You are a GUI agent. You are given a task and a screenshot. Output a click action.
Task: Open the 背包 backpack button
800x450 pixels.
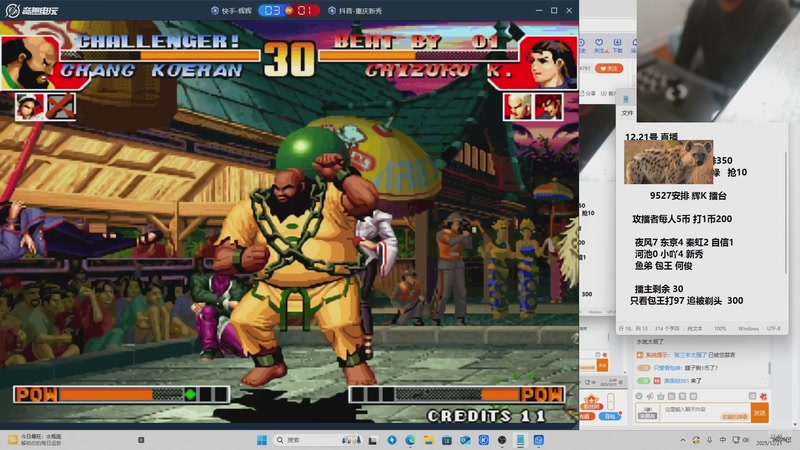pyautogui.click(x=610, y=416)
